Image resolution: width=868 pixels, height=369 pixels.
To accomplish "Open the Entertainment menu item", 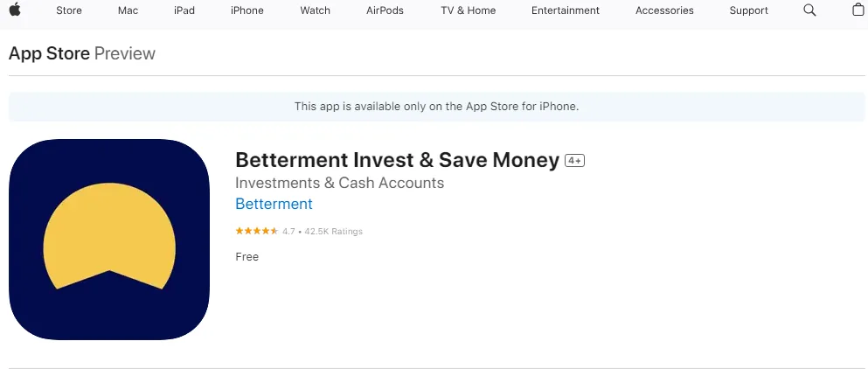I will pos(566,10).
